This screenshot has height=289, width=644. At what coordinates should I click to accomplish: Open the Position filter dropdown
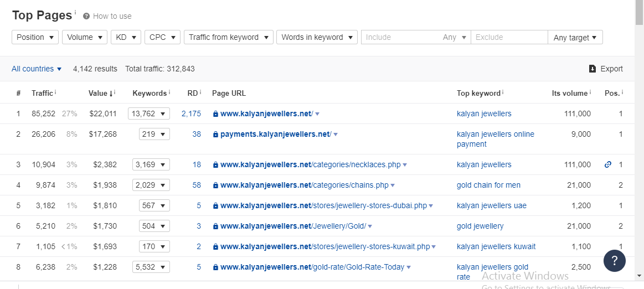(x=35, y=37)
